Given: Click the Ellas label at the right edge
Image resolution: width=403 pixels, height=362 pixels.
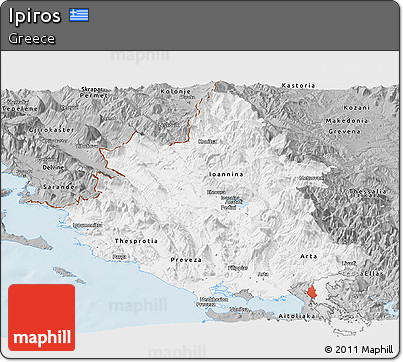Looking at the screenshot, I should point(374,274).
